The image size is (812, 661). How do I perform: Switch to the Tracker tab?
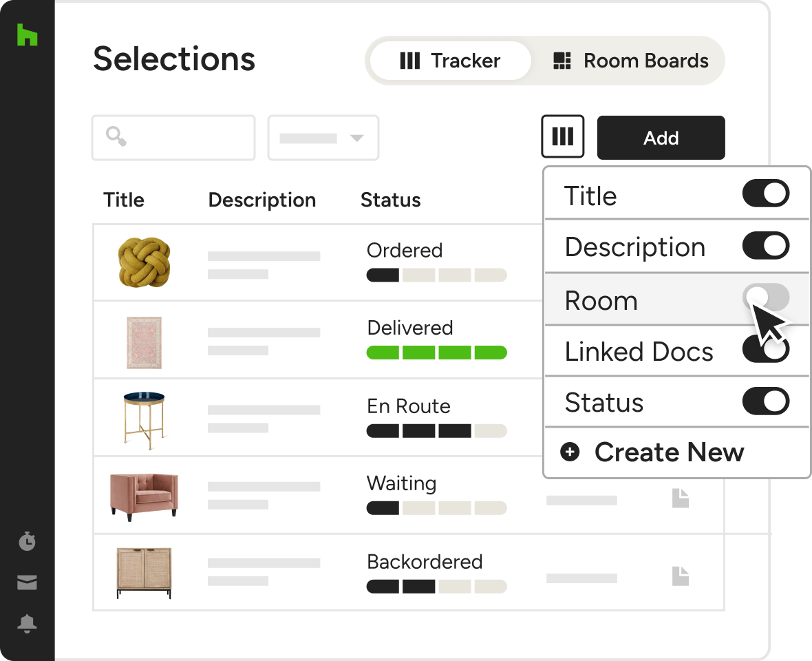(451, 61)
